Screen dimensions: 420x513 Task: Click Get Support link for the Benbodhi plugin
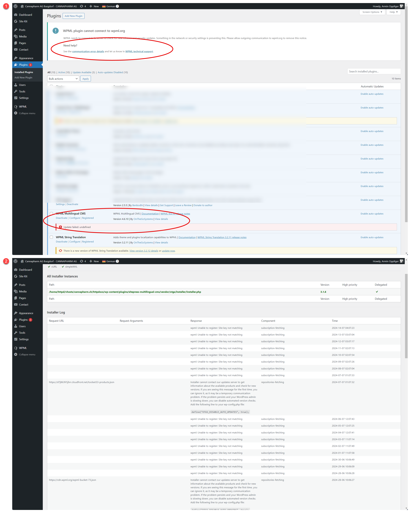coord(166,205)
